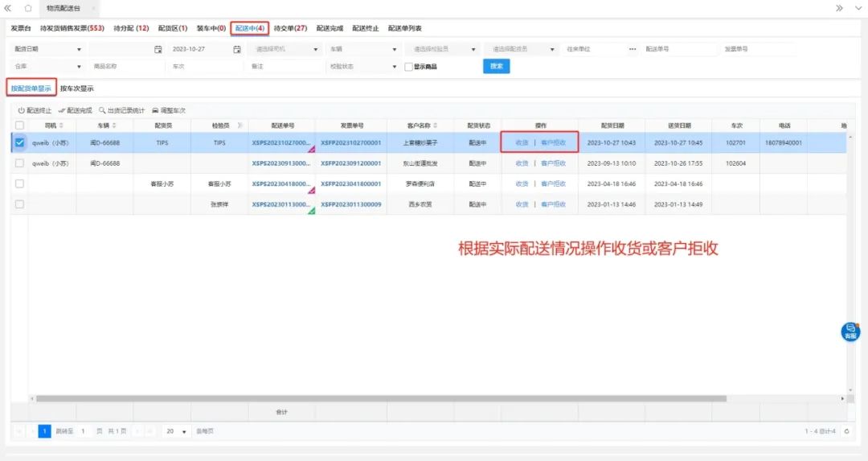Click the 调整车次 truck icon
The height and width of the screenshot is (461, 868).
155,110
